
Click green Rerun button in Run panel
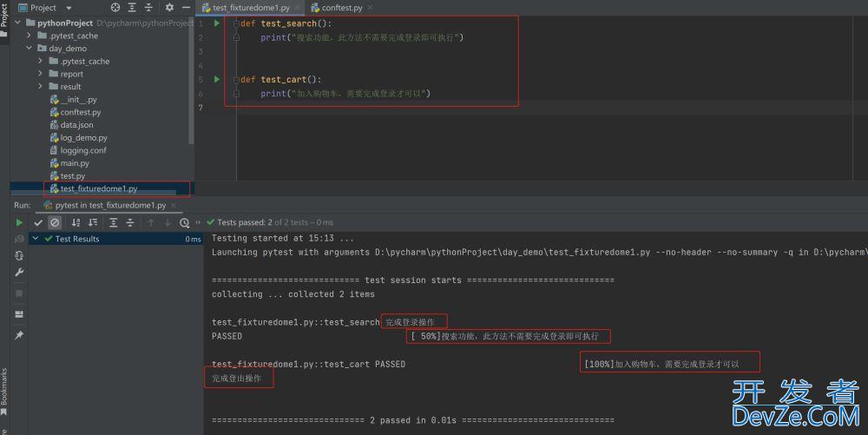point(19,222)
